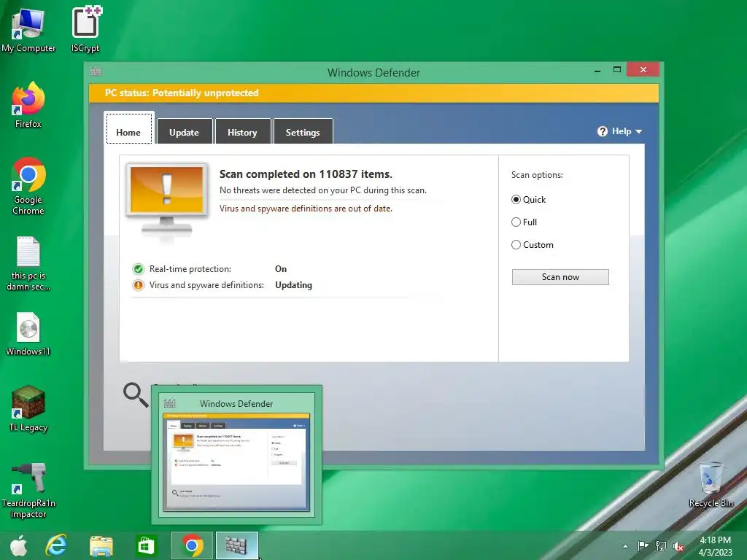Image resolution: width=747 pixels, height=560 pixels.
Task: Open Internet Explorer from taskbar
Action: 56,545
